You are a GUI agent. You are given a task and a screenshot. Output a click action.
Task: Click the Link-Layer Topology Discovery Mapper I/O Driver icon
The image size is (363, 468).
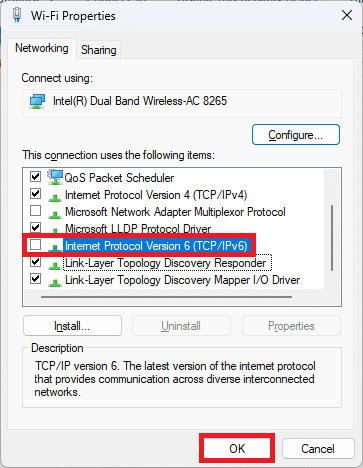55,282
